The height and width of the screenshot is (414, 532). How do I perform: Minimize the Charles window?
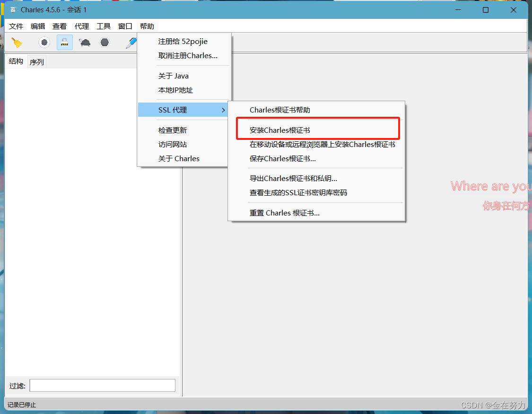(458, 10)
